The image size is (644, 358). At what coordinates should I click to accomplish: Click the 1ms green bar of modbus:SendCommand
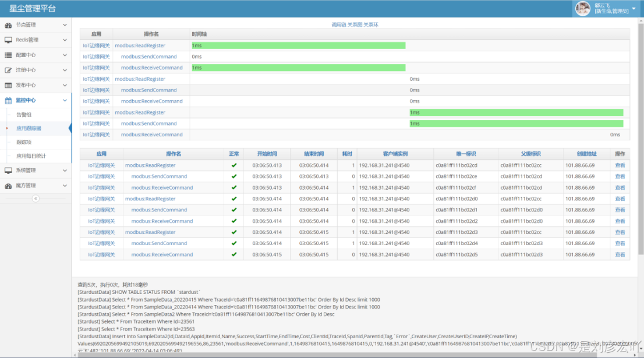[x=516, y=123]
